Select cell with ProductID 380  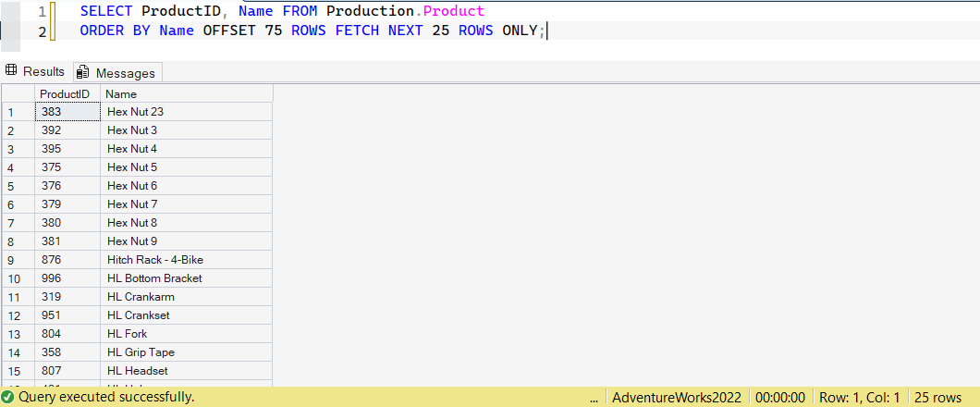point(67,223)
